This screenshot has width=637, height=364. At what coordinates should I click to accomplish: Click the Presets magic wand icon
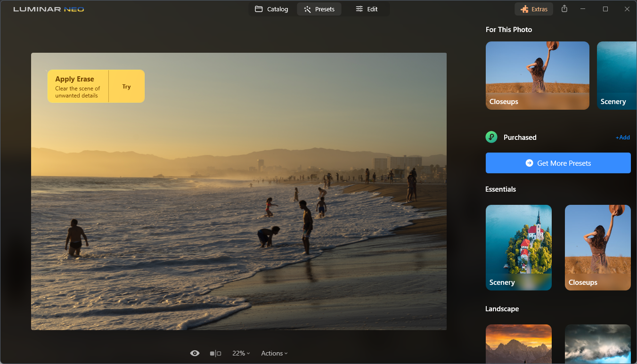coord(307,9)
